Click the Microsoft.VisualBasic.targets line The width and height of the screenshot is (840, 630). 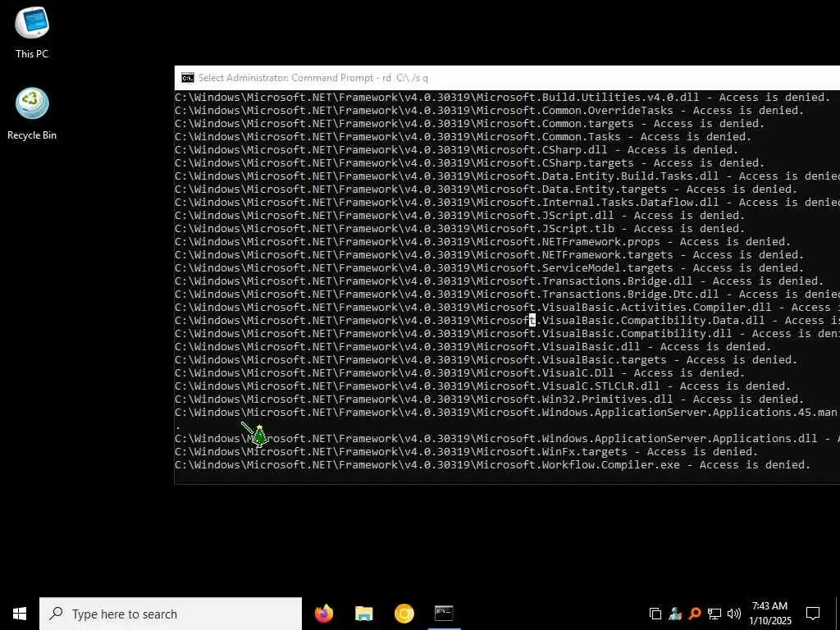click(486, 360)
